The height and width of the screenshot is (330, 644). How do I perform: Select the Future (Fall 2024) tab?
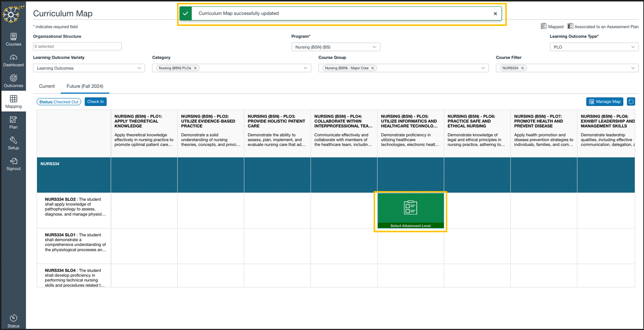pos(85,86)
